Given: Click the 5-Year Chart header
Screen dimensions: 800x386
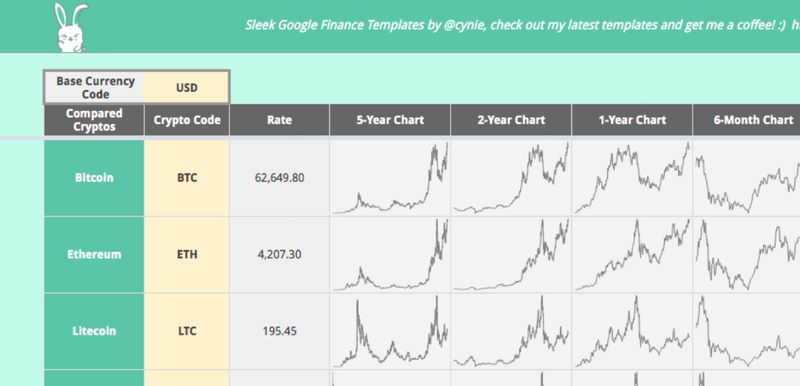Looking at the screenshot, I should click(x=390, y=120).
